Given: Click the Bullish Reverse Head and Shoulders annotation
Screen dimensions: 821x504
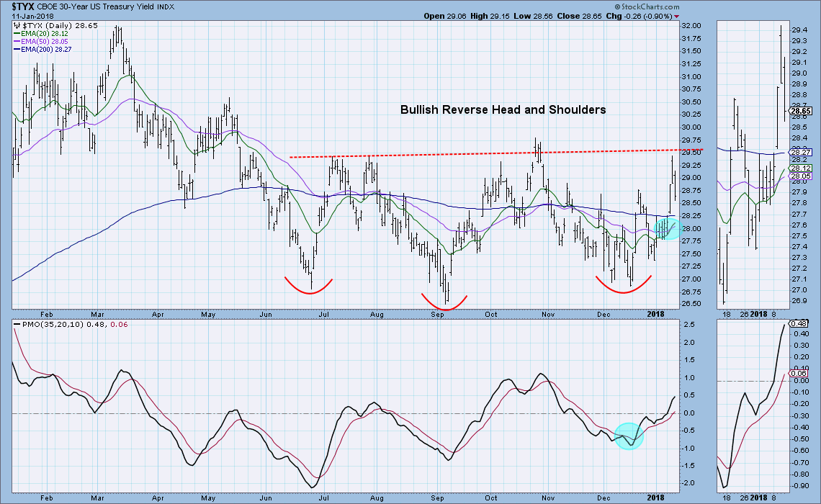Looking at the screenshot, I should pyautogui.click(x=503, y=109).
